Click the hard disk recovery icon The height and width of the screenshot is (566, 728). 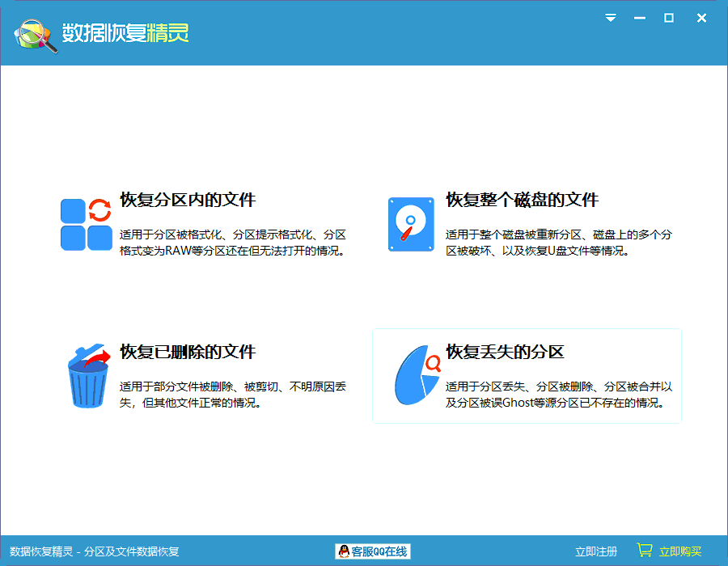click(x=410, y=224)
